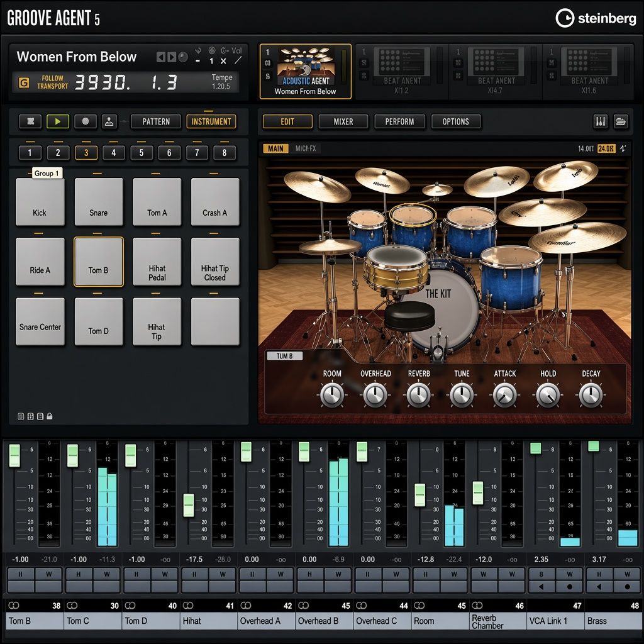Select the MICH FX sub-tab

click(306, 148)
